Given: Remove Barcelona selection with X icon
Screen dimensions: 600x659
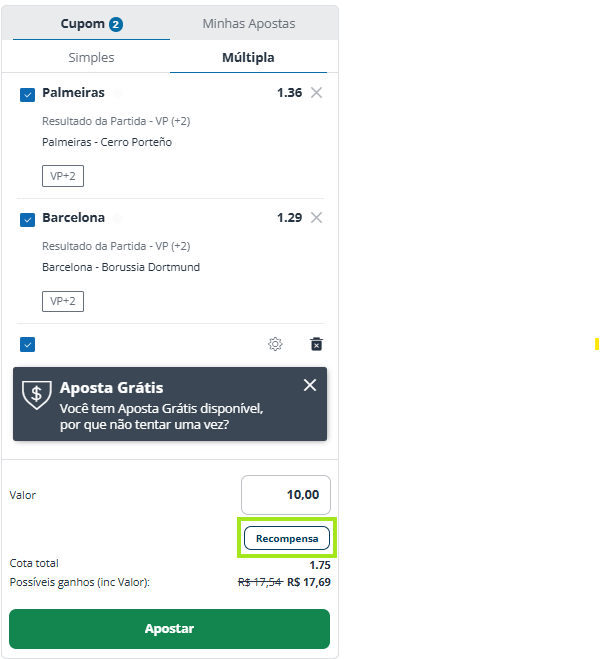Looking at the screenshot, I should coord(316,218).
